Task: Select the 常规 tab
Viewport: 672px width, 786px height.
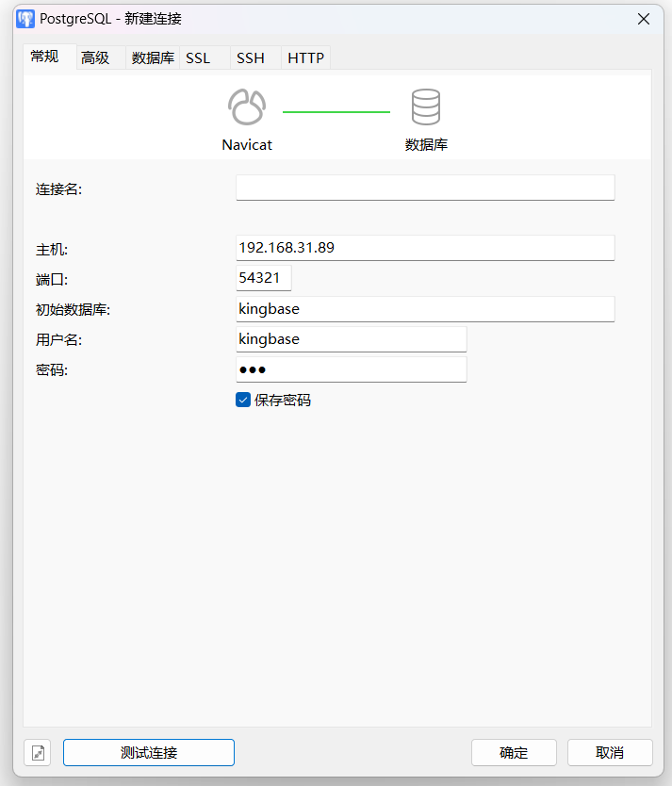Action: (x=44, y=57)
